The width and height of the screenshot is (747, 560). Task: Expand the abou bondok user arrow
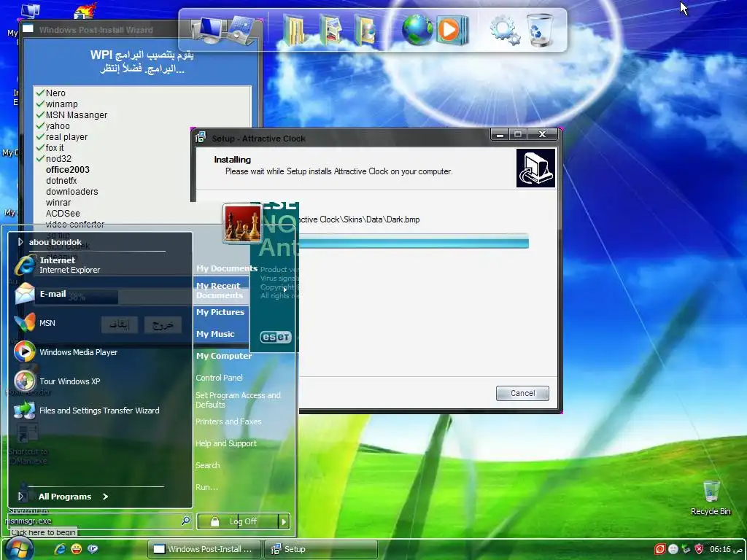click(x=20, y=242)
